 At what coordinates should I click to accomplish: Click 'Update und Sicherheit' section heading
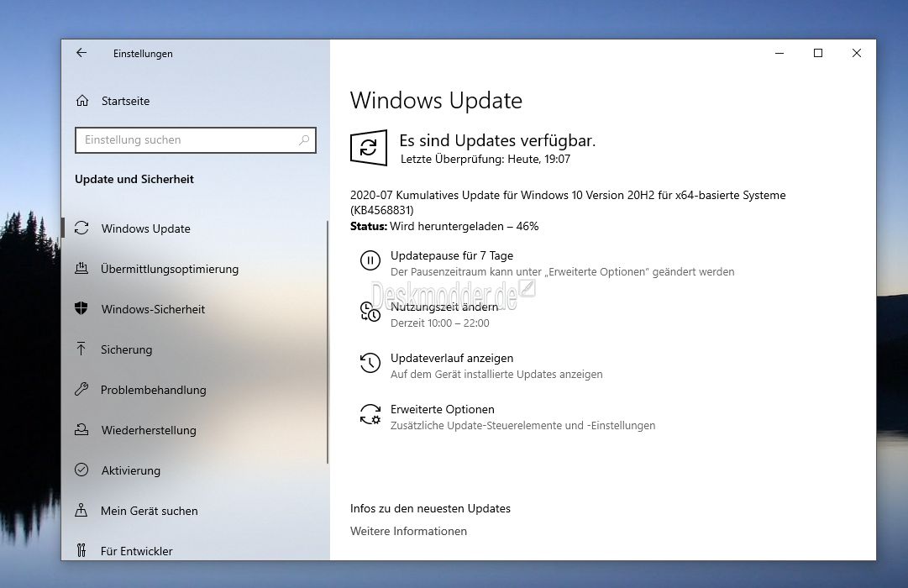tap(134, 179)
